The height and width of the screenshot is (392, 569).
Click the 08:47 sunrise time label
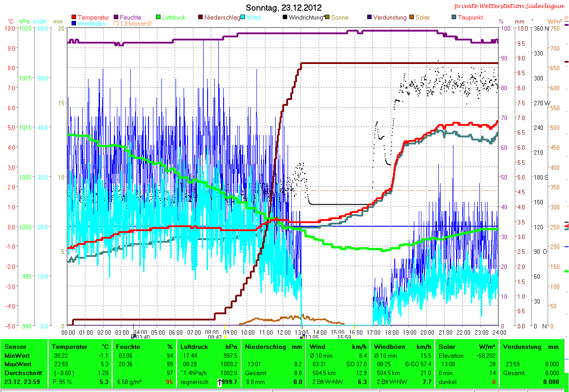(215, 337)
